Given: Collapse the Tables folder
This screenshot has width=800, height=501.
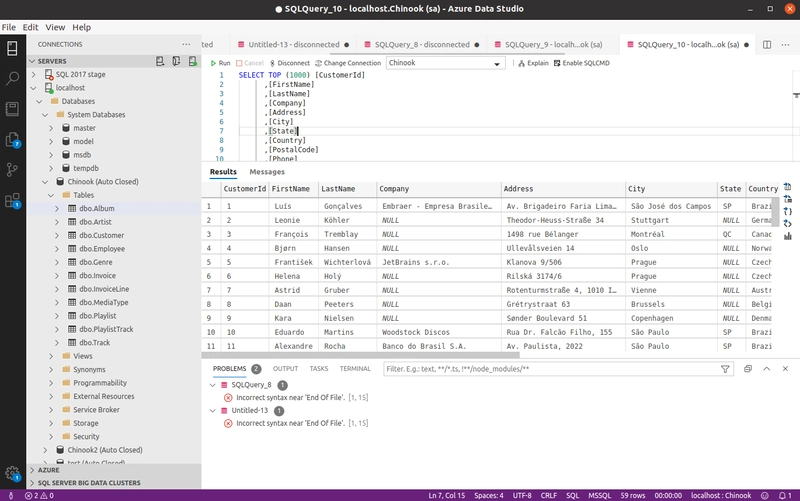Looking at the screenshot, I should 51,195.
